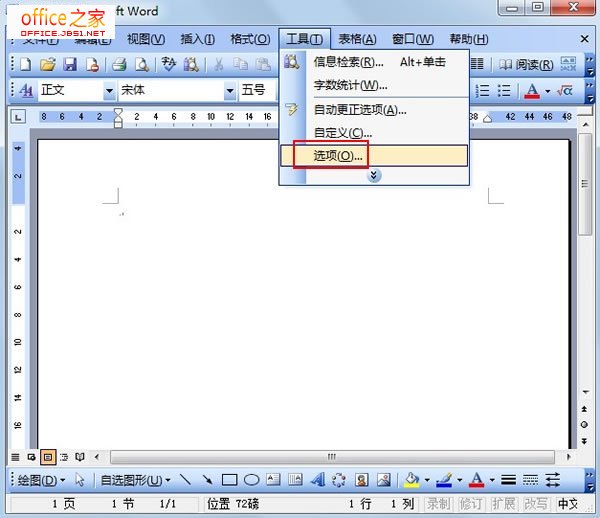Toggle 录制 macro recording in status bar
The image size is (600, 518).
(439, 504)
